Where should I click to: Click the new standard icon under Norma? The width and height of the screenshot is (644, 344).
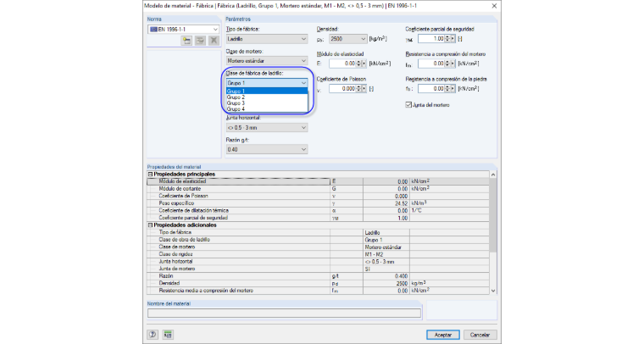point(187,40)
